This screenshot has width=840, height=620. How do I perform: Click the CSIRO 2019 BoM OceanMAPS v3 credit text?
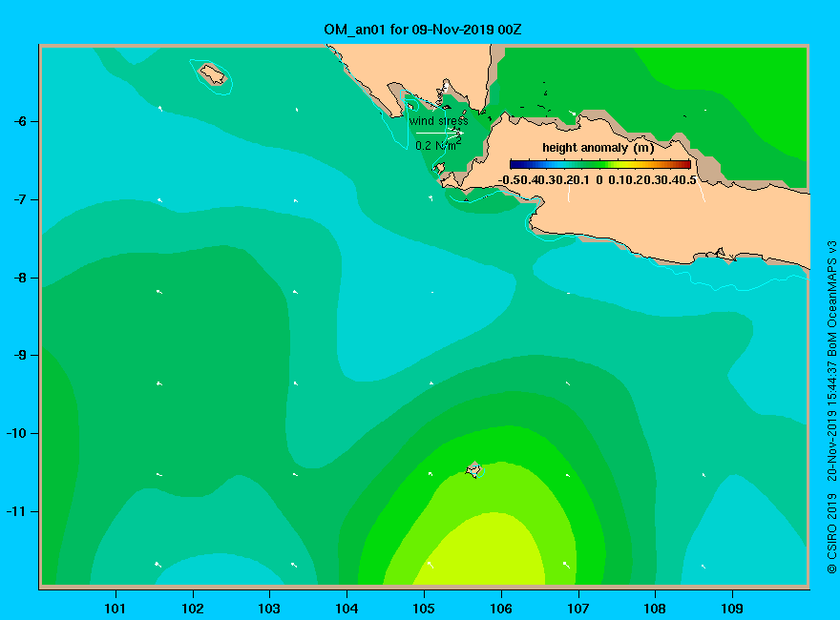click(831, 407)
